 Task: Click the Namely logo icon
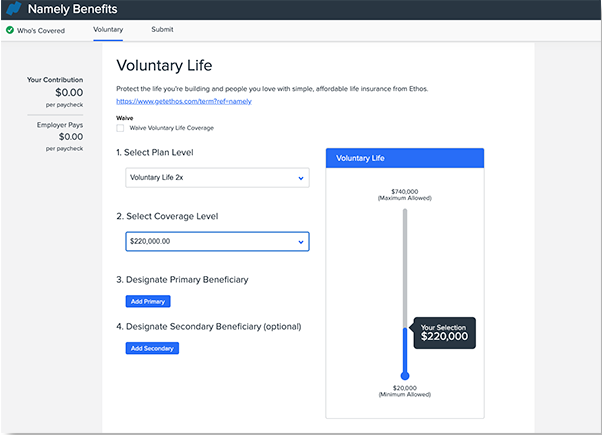click(x=13, y=10)
